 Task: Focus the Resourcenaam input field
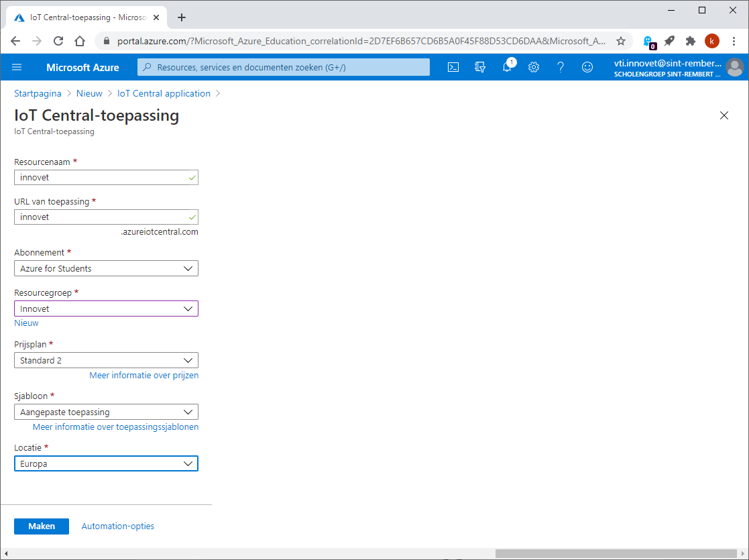(x=106, y=177)
